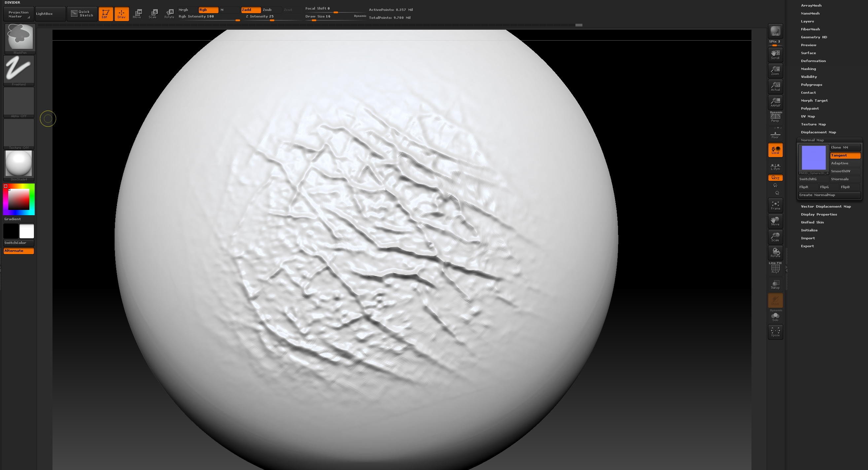This screenshot has width=868, height=470.
Task: Toggle Persp perspective view
Action: click(x=775, y=117)
